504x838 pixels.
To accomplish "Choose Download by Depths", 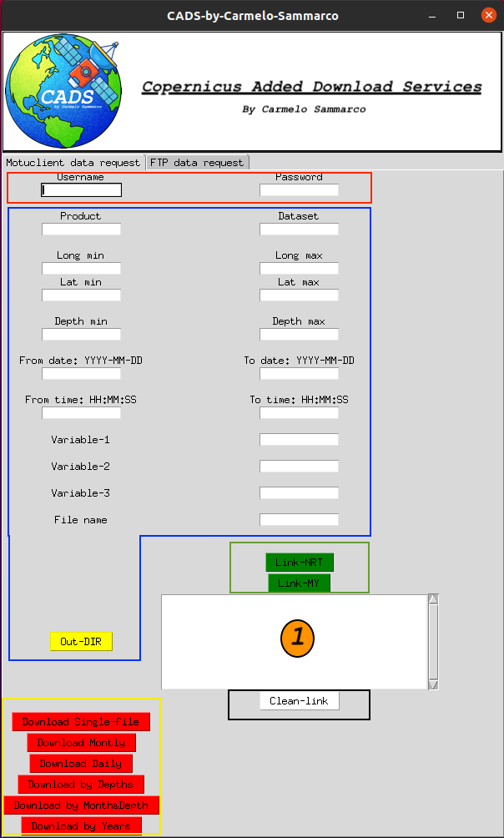I will point(81,784).
